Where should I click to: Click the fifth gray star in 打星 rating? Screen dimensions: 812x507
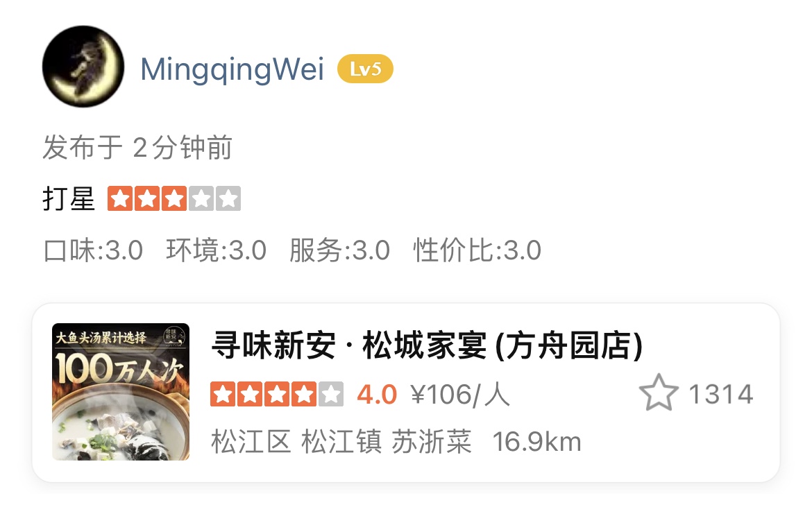click(228, 198)
